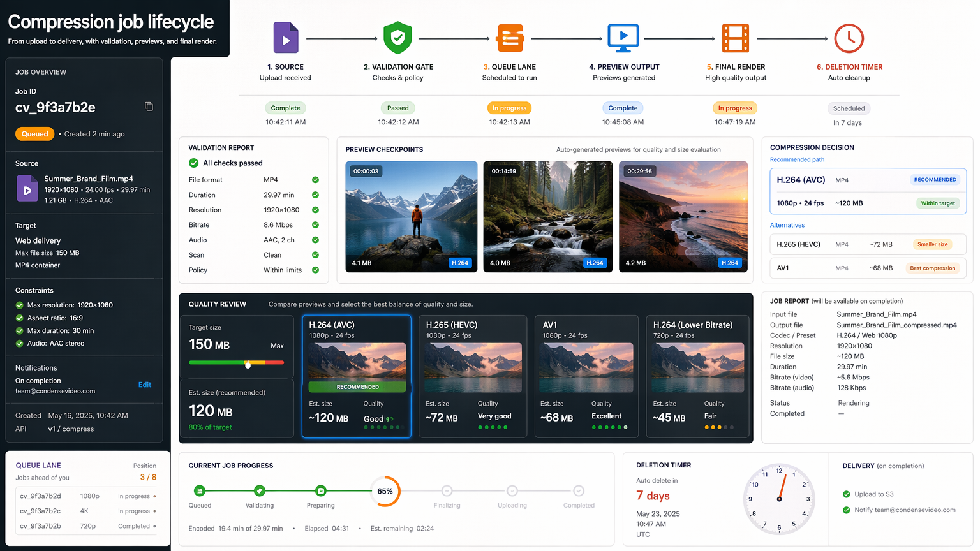Image resolution: width=980 pixels, height=551 pixels.
Task: Click the Validating progress step icon
Action: click(x=259, y=490)
